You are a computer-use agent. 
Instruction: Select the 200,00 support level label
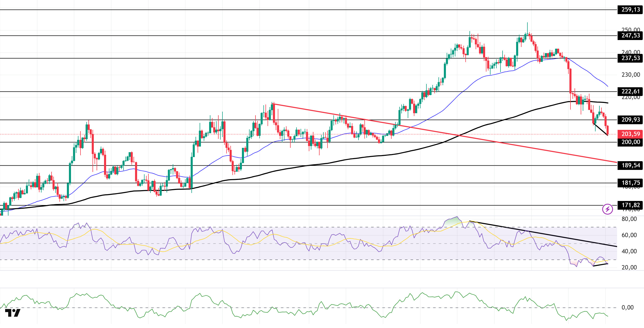point(630,142)
